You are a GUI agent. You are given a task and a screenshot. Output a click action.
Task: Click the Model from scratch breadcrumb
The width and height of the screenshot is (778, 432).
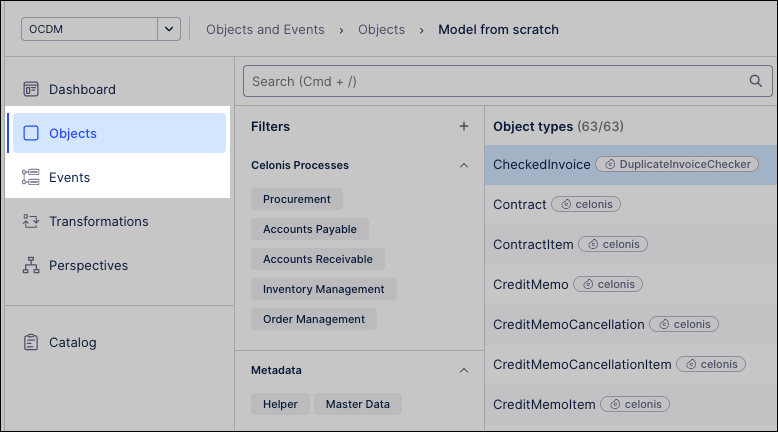point(498,30)
